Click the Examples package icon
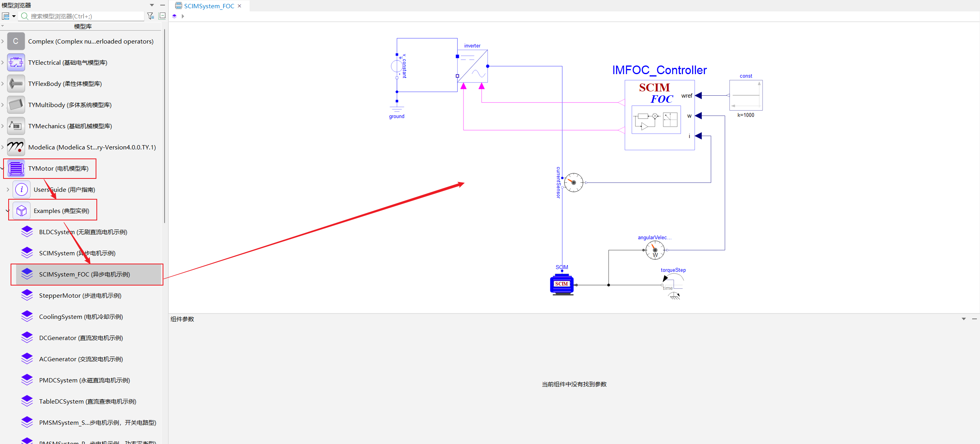The image size is (980, 444). pos(22,211)
